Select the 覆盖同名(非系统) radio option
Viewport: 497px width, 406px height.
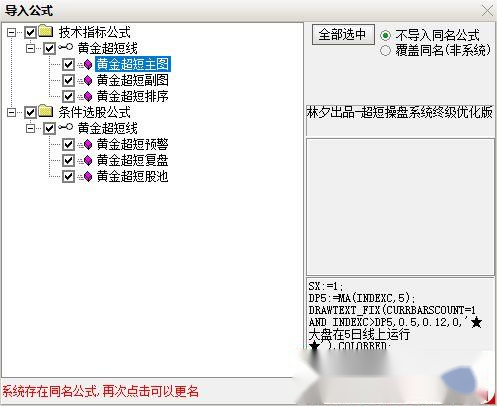[x=385, y=51]
